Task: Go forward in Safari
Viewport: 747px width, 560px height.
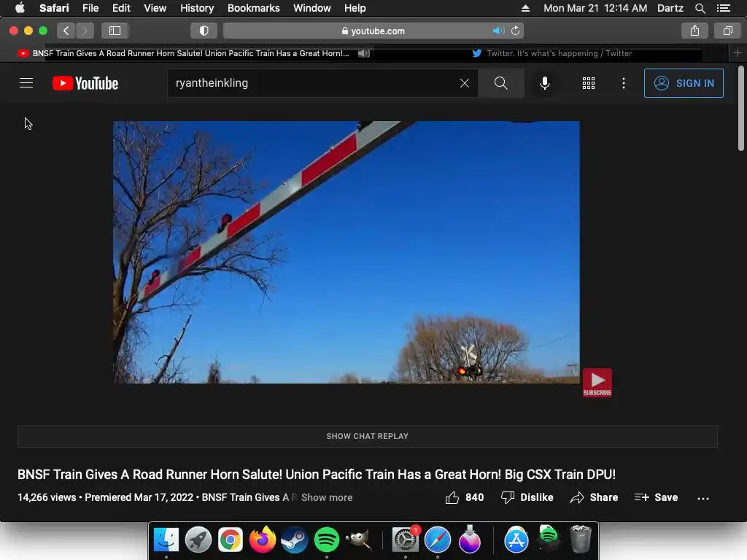Action: 85,31
